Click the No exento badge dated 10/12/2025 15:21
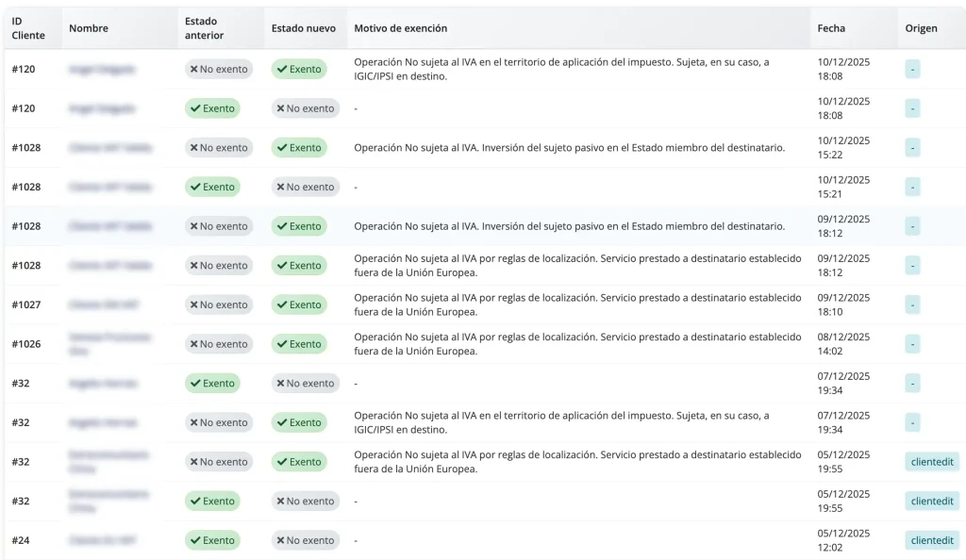 pos(306,187)
